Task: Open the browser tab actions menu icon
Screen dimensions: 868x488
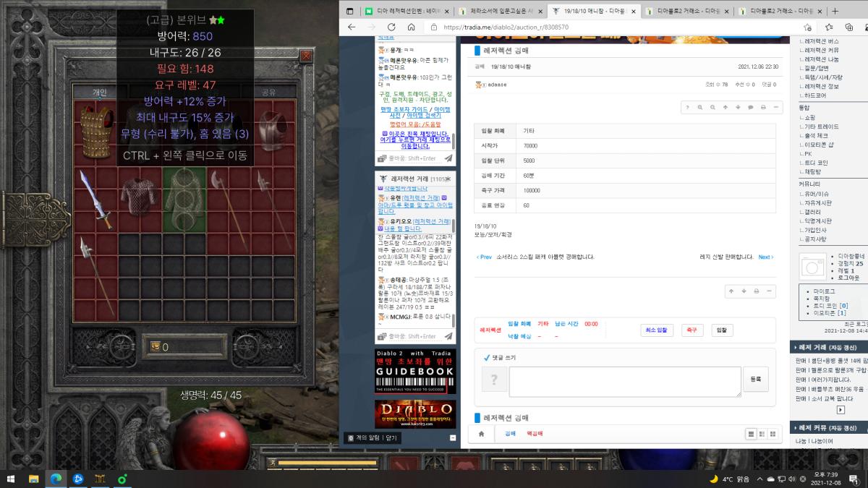Action: tap(350, 12)
